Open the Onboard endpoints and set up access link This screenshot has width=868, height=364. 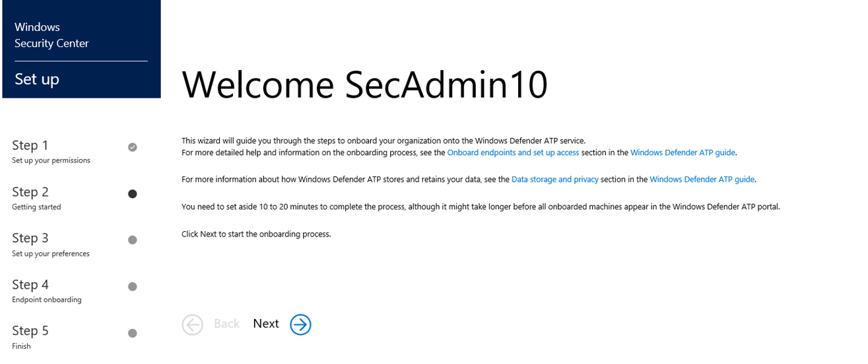(513, 153)
